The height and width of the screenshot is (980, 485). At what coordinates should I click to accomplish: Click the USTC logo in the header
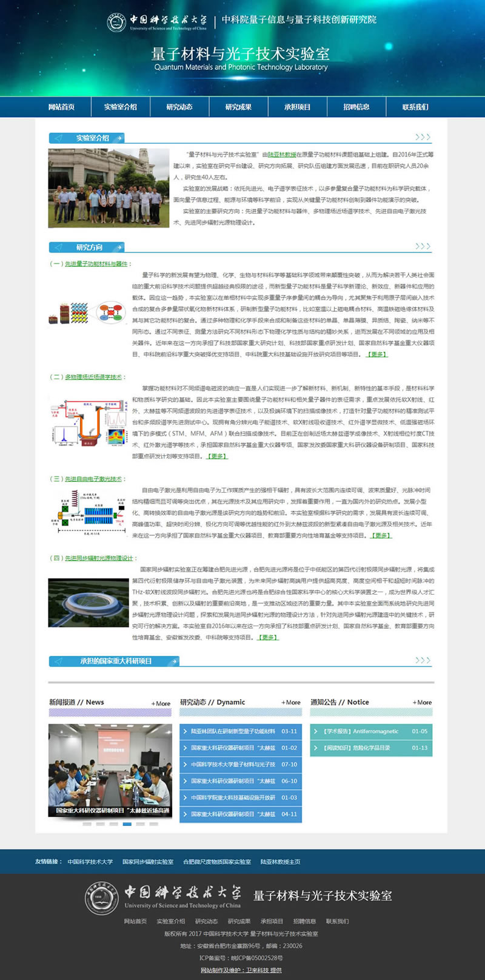[x=116, y=22]
